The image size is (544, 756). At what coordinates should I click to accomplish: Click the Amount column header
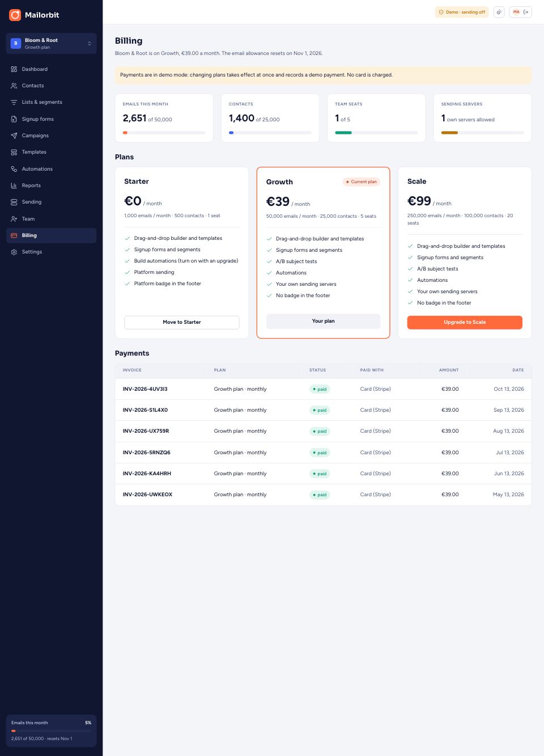click(x=449, y=370)
